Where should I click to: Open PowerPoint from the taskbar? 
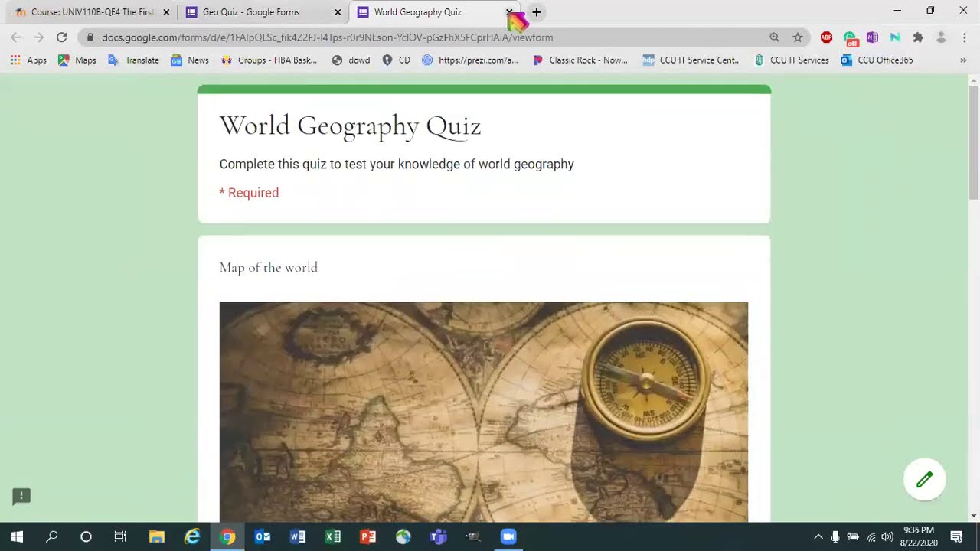coord(368,536)
